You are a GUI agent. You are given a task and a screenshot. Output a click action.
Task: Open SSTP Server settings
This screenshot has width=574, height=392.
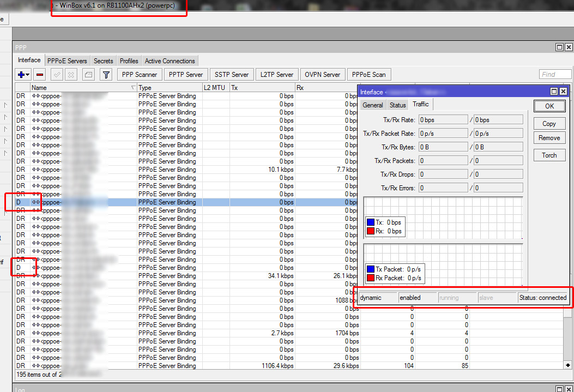pos(231,75)
